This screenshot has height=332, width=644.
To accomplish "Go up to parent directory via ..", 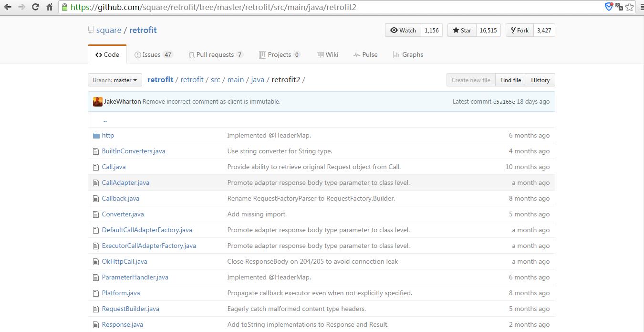I will pyautogui.click(x=105, y=120).
